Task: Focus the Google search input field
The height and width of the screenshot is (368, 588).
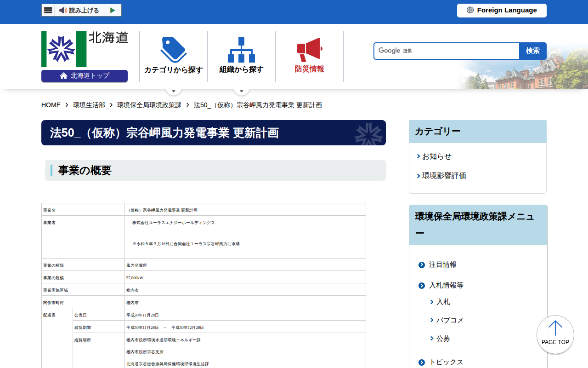Action: point(447,51)
